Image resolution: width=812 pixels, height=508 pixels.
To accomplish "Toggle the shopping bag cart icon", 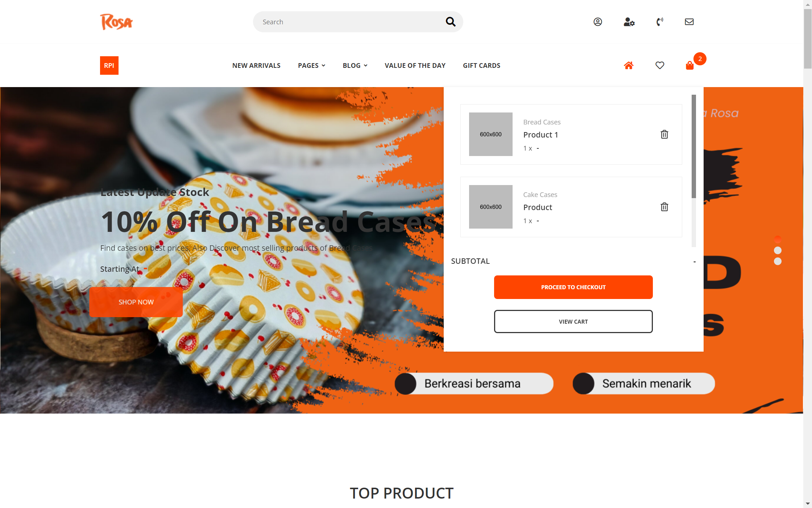I will tap(689, 65).
